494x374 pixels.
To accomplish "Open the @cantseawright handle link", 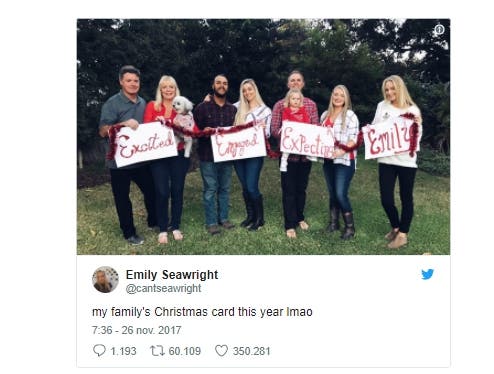I will (x=163, y=288).
